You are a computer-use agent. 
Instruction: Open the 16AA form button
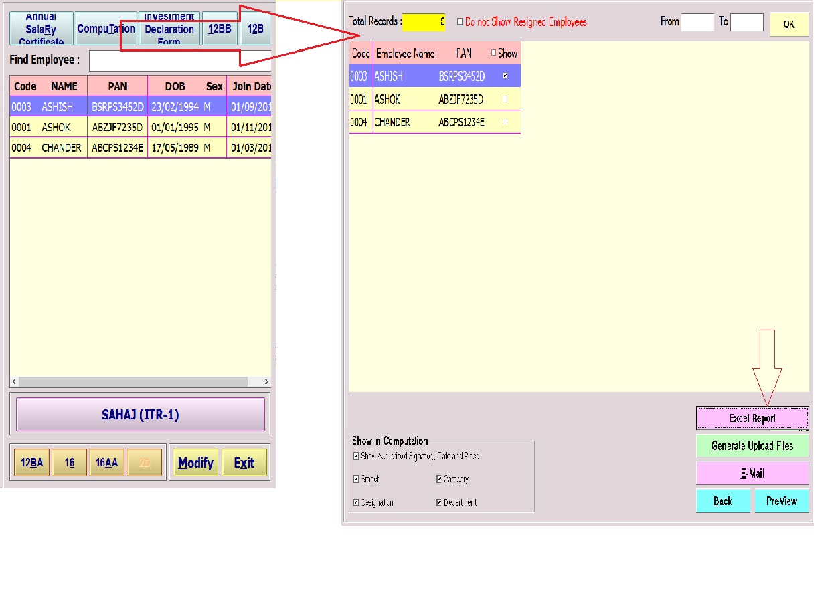(x=106, y=463)
